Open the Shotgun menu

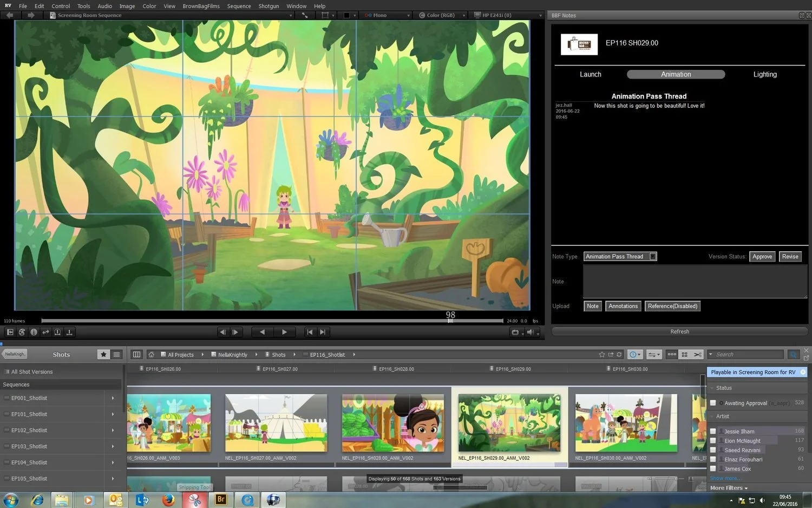point(269,6)
